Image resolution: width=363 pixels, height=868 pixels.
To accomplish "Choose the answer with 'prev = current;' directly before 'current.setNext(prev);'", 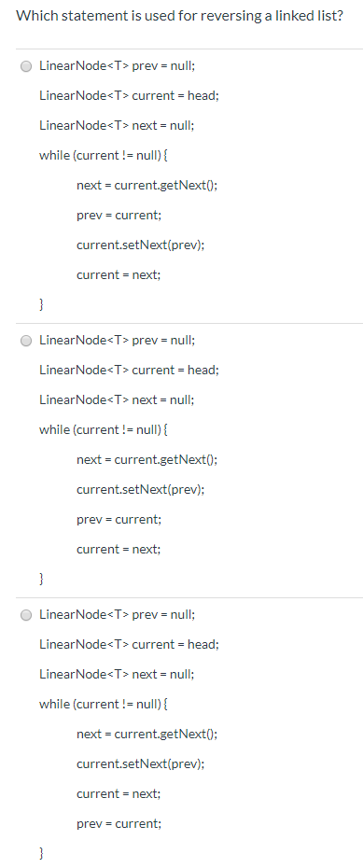I will click(x=26, y=66).
